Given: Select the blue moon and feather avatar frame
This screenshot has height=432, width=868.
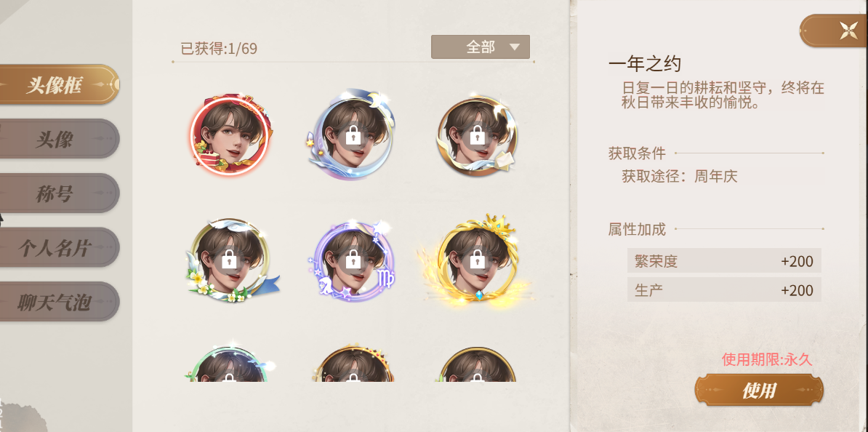Looking at the screenshot, I should coord(352,136).
